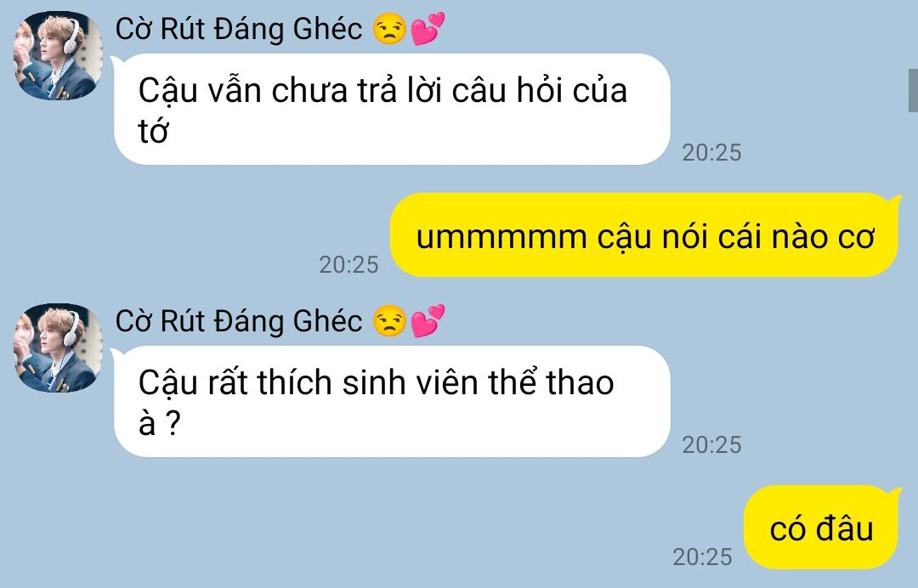Click two-hearts emoji in the second sender name

coord(428,321)
